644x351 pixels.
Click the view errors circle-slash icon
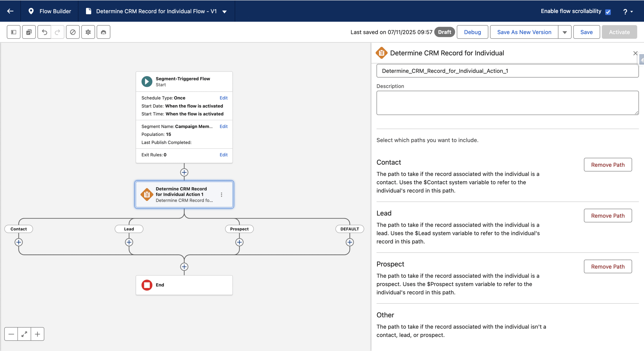click(73, 32)
